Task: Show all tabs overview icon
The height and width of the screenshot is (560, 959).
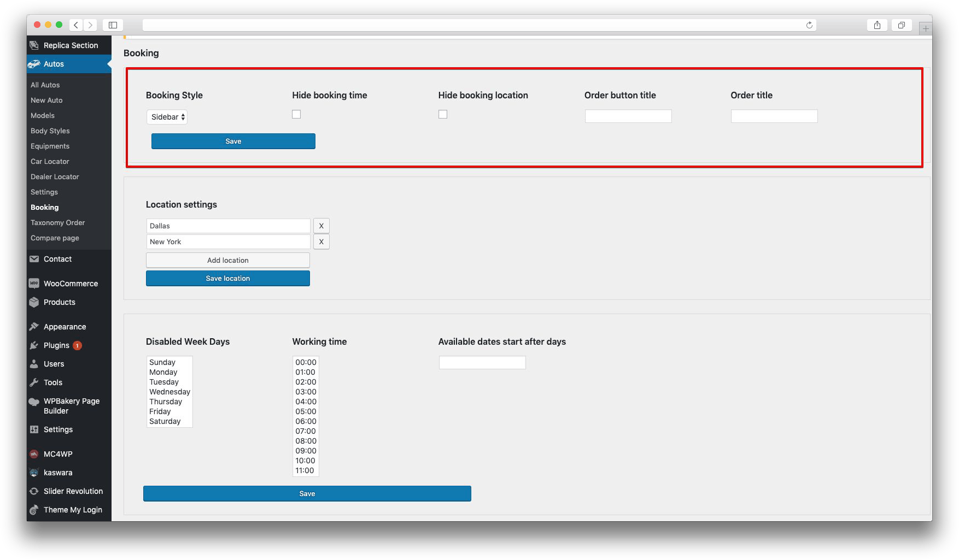Action: [x=902, y=25]
